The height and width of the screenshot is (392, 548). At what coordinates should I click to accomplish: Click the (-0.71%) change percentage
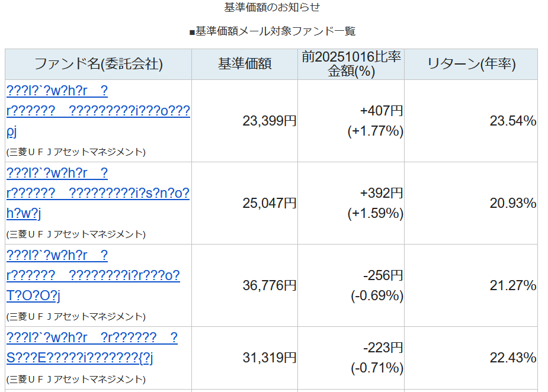377,368
